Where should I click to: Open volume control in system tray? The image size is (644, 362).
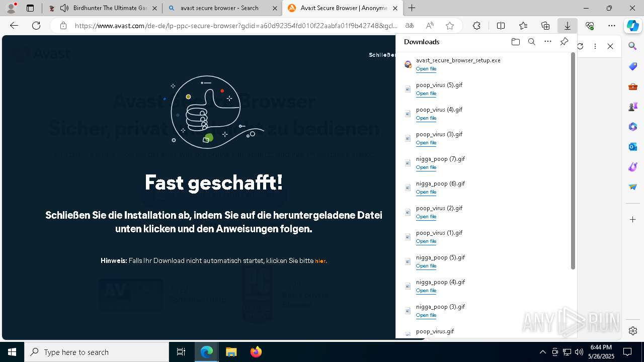click(x=579, y=352)
